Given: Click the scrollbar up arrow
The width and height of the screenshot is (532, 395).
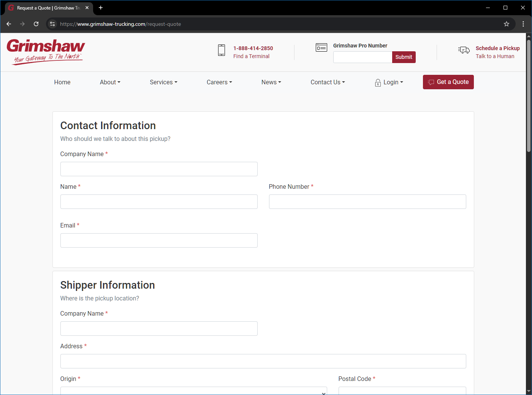Looking at the screenshot, I should [529, 36].
